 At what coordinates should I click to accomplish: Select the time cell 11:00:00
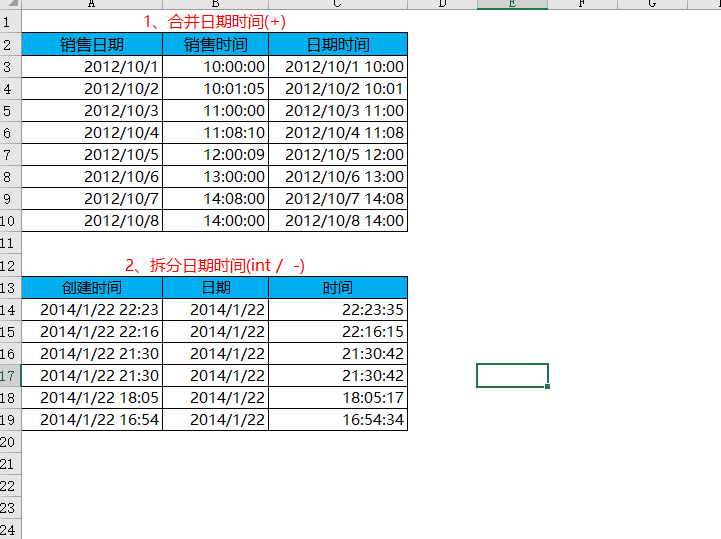tap(215, 111)
